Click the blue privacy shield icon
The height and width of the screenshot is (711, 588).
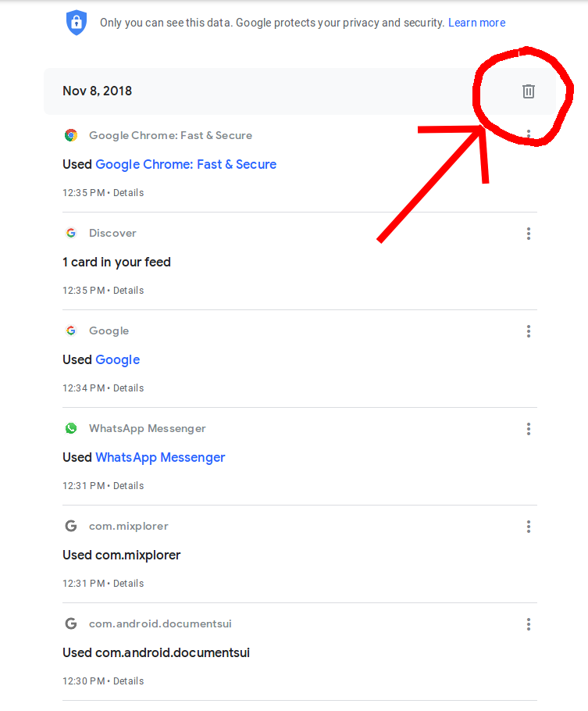tap(76, 23)
